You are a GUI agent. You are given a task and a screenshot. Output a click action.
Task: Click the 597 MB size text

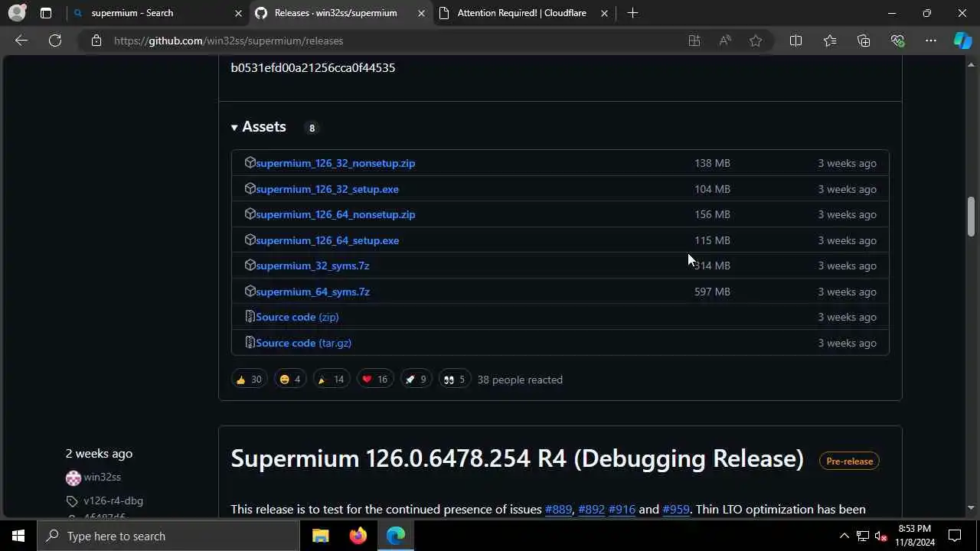tap(712, 292)
